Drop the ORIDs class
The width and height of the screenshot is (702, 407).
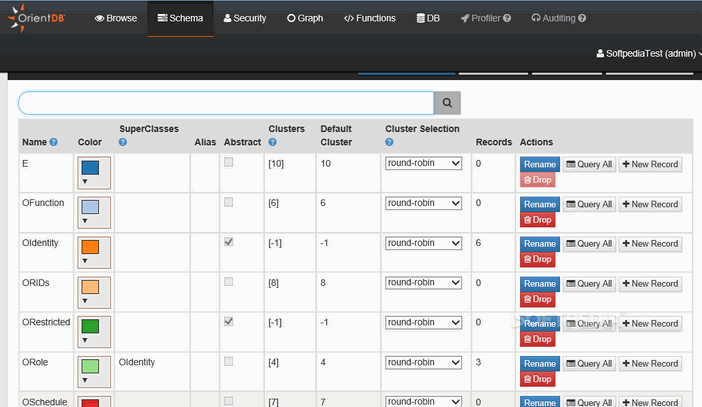click(x=537, y=299)
